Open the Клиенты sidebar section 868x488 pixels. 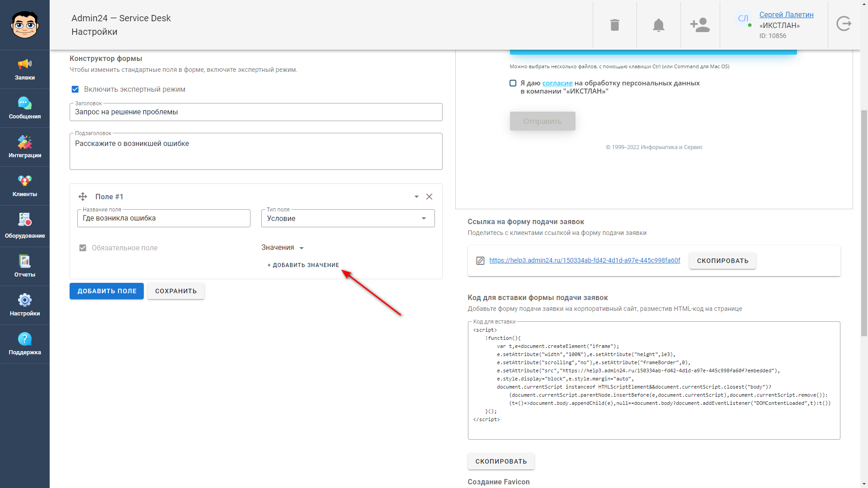pyautogui.click(x=25, y=186)
